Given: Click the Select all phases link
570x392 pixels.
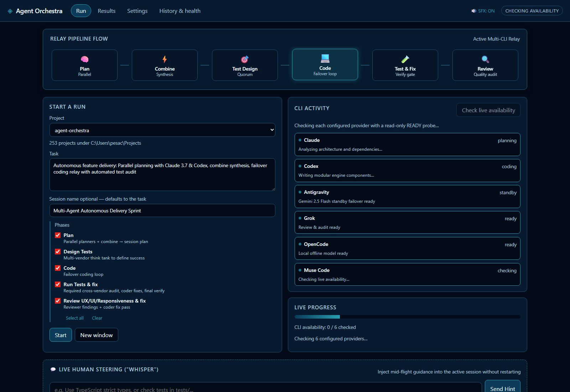Looking at the screenshot, I should (x=75, y=318).
